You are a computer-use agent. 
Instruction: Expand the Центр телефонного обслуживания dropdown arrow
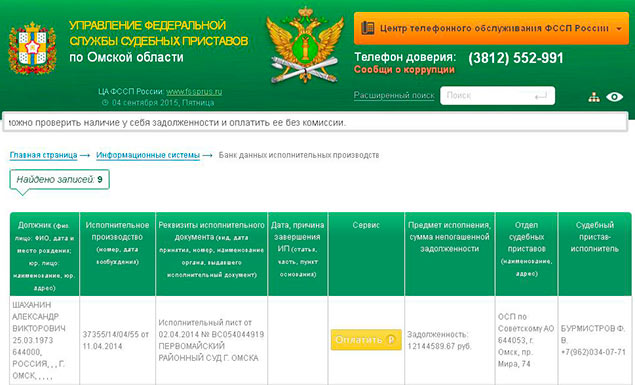click(619, 29)
